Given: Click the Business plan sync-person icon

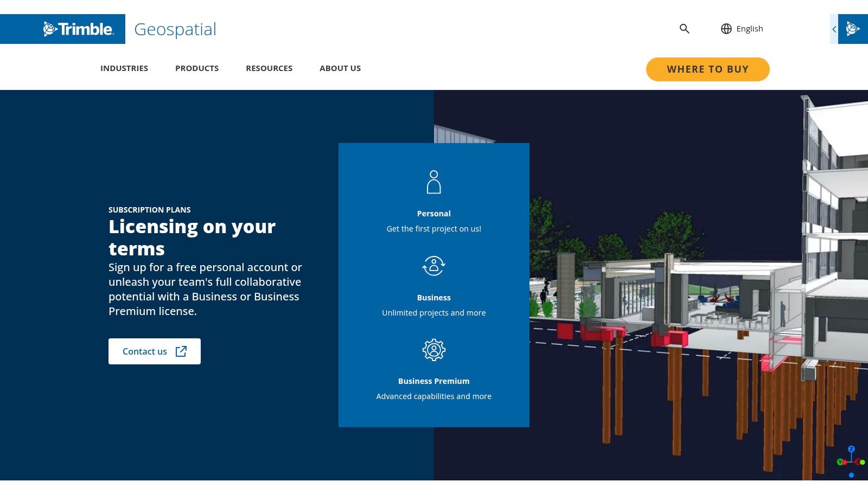Looking at the screenshot, I should (x=433, y=265).
